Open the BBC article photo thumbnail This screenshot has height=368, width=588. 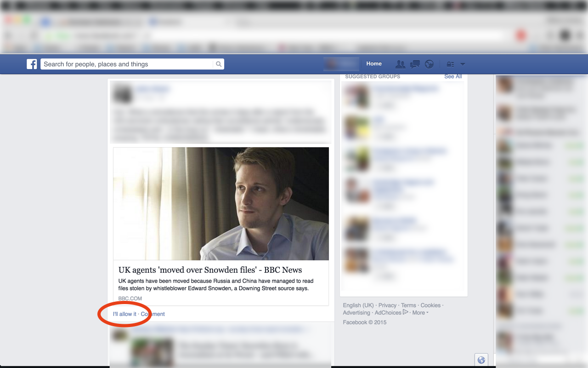221,204
